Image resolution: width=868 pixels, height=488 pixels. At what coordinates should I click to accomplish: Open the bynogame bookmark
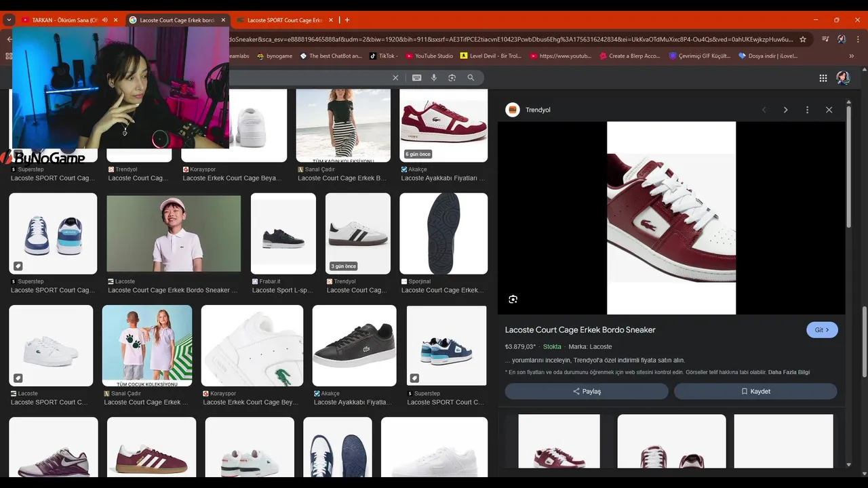tap(275, 56)
